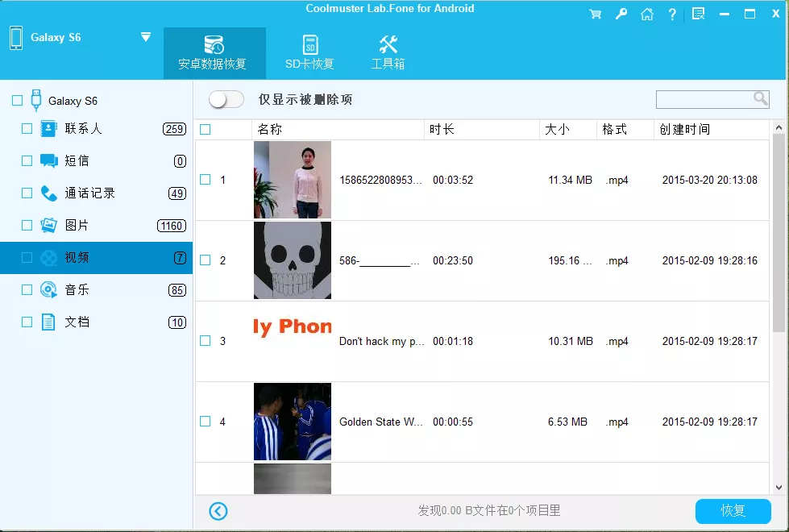The height and width of the screenshot is (532, 789).
Task: Click the home icon in the title bar
Action: click(x=647, y=14)
